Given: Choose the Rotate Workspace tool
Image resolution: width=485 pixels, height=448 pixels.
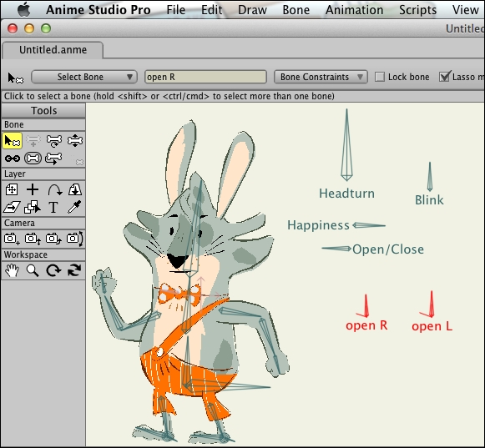Looking at the screenshot, I should [x=53, y=270].
